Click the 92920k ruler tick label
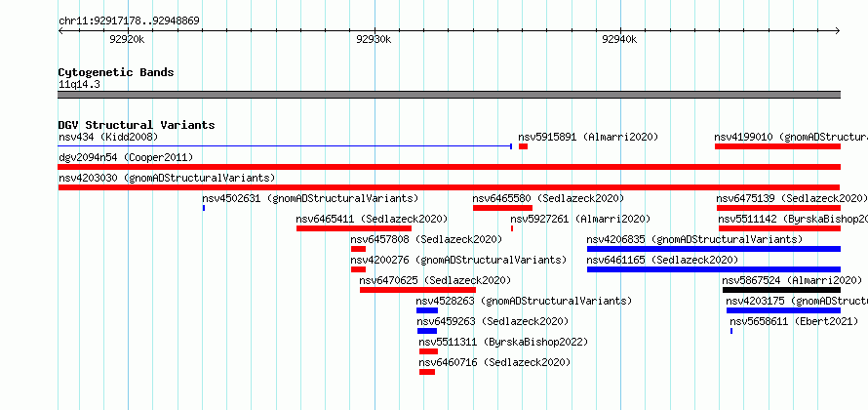Viewport: 868px width, 410px height. point(127,39)
